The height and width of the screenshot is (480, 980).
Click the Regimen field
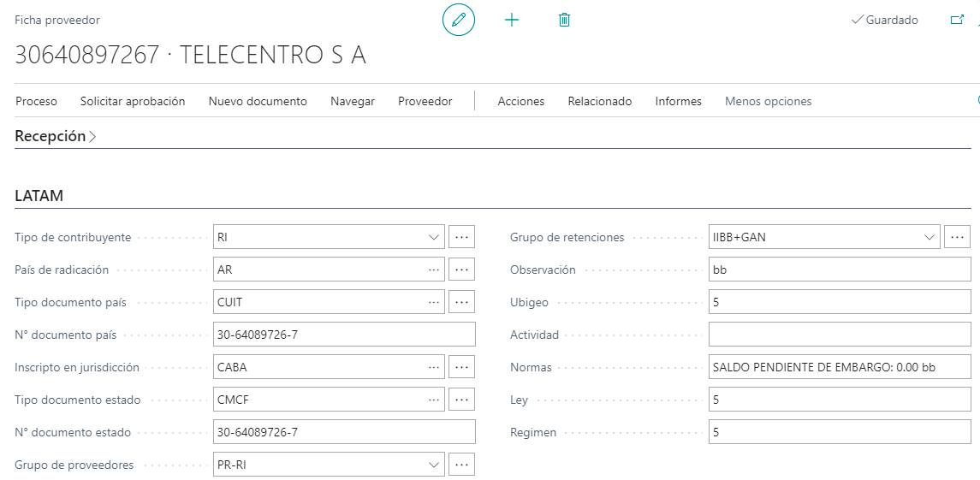point(840,432)
